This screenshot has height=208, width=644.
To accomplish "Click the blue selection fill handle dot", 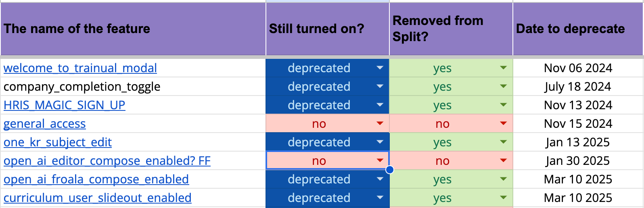I will coord(390,170).
